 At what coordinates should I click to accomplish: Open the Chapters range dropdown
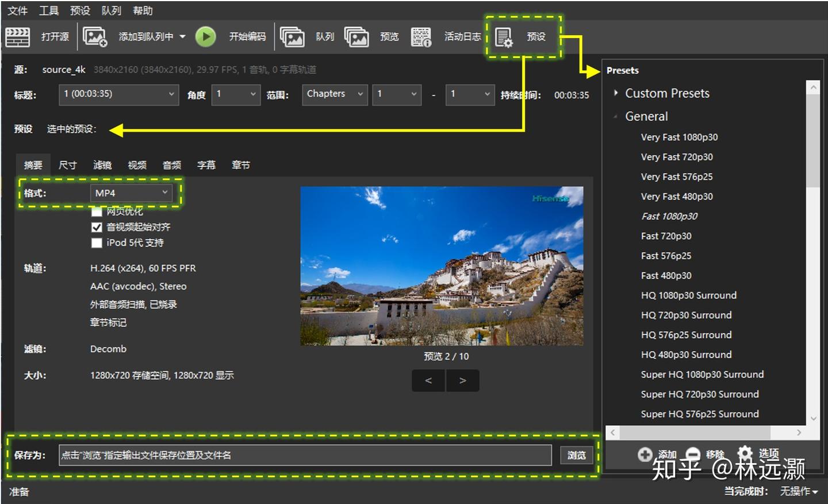[335, 94]
